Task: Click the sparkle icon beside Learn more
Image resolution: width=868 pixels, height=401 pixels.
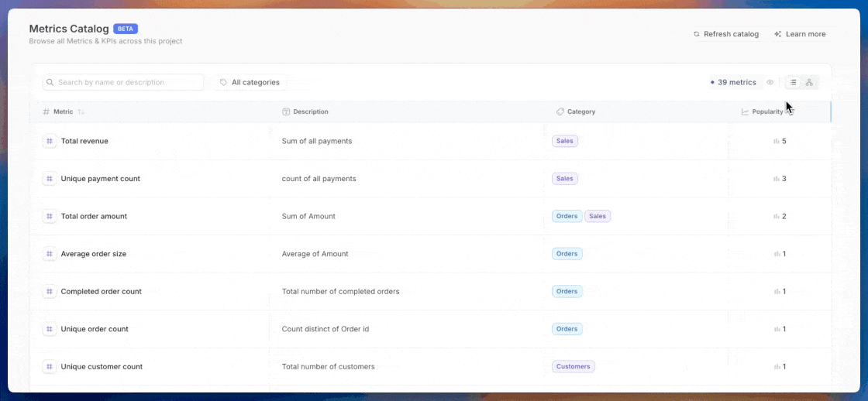Action: pos(777,34)
